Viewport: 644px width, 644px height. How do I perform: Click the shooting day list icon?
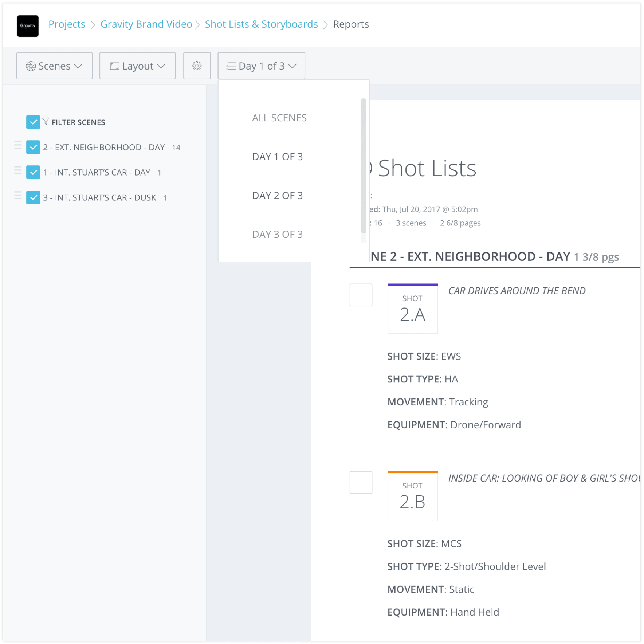[x=231, y=66]
